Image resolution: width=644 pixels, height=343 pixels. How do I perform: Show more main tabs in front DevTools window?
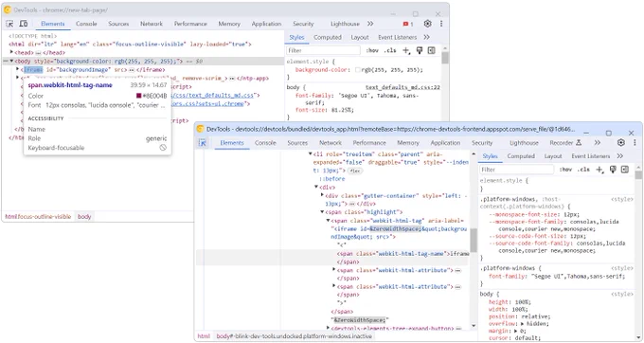[x=598, y=142]
